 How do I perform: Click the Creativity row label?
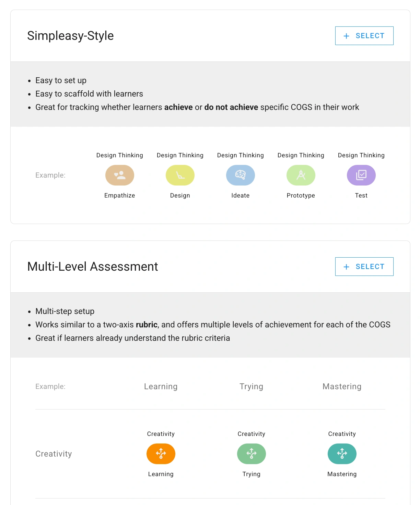[54, 454]
